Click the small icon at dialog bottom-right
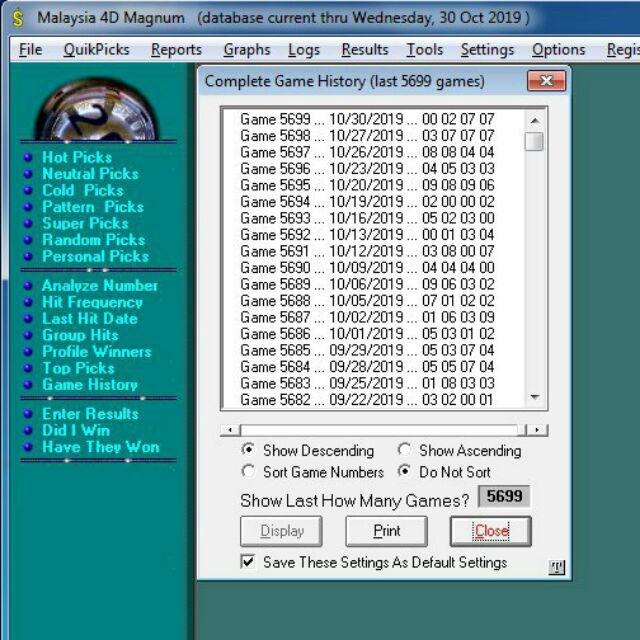Viewport: 640px width, 640px height. 557,568
